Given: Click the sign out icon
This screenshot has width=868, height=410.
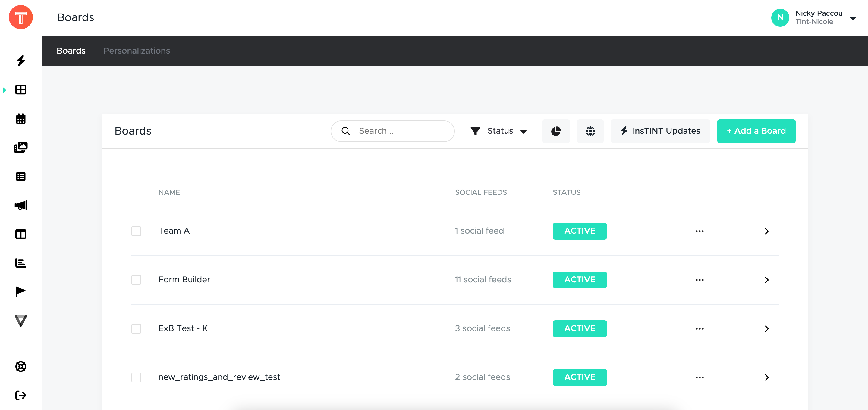Looking at the screenshot, I should click(x=21, y=395).
